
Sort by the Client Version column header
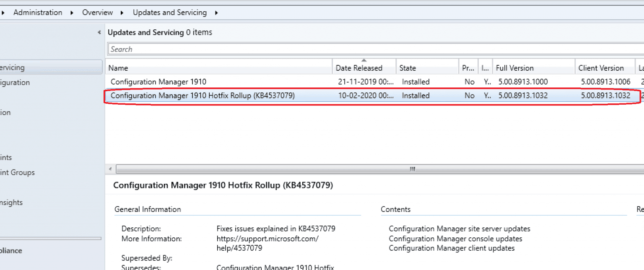point(605,68)
